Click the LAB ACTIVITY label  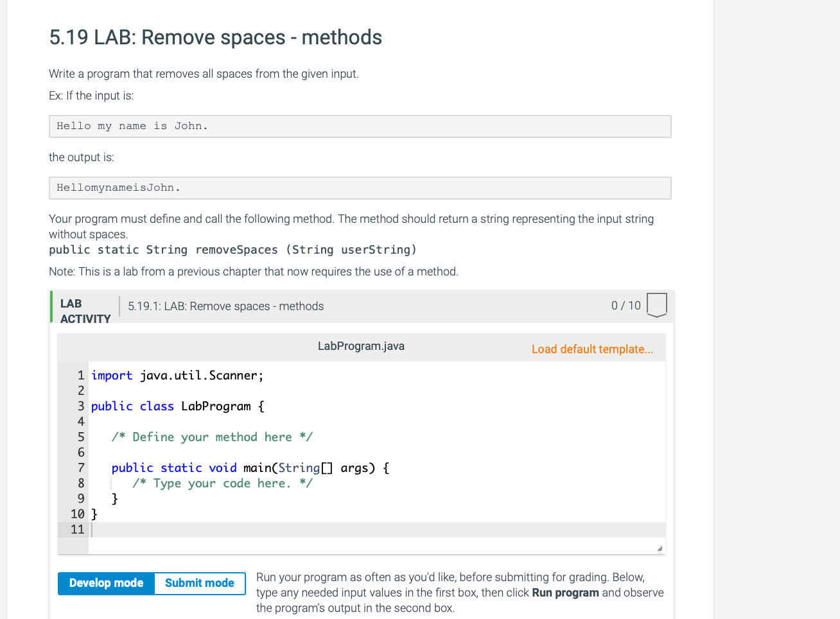[85, 311]
